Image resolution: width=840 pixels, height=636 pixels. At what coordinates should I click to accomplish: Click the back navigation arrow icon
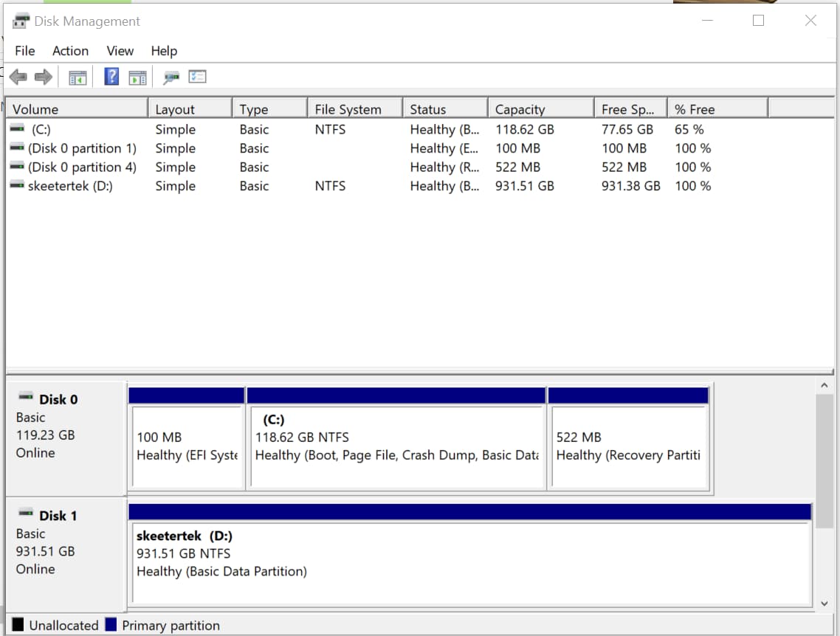click(x=18, y=76)
